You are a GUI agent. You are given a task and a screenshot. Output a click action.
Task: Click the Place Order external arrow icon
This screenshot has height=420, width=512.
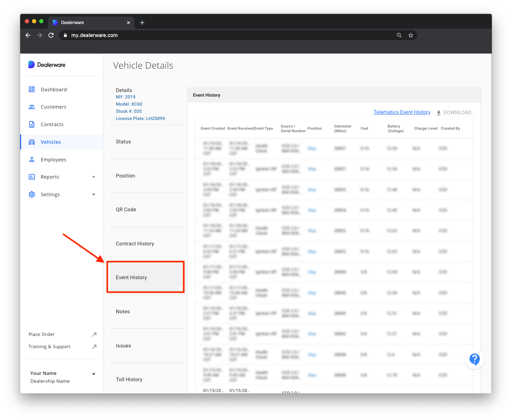point(94,334)
